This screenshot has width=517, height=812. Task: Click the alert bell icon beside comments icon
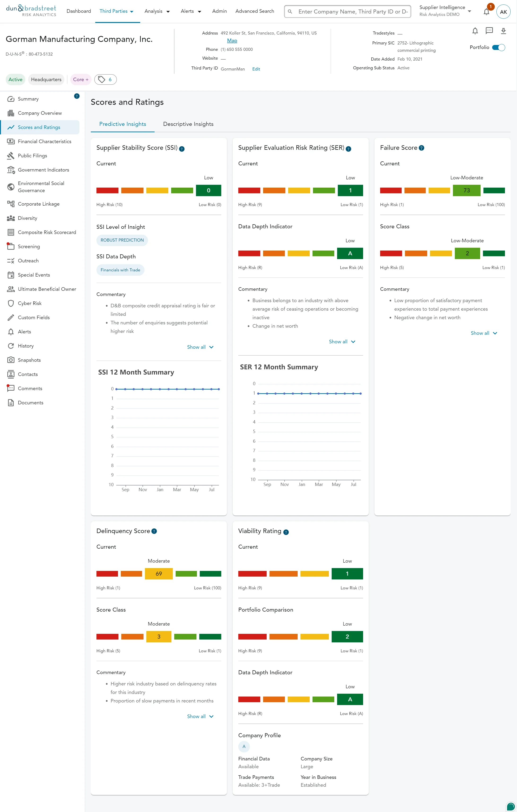point(475,31)
